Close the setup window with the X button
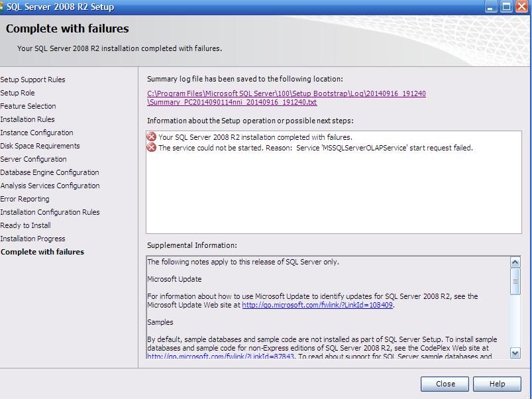Viewport: 532px width, 399px height. click(x=522, y=7)
